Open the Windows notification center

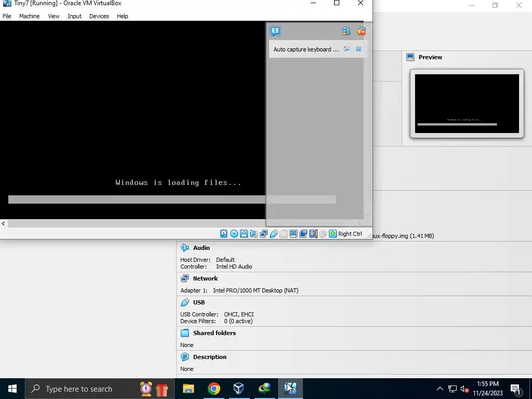click(516, 389)
